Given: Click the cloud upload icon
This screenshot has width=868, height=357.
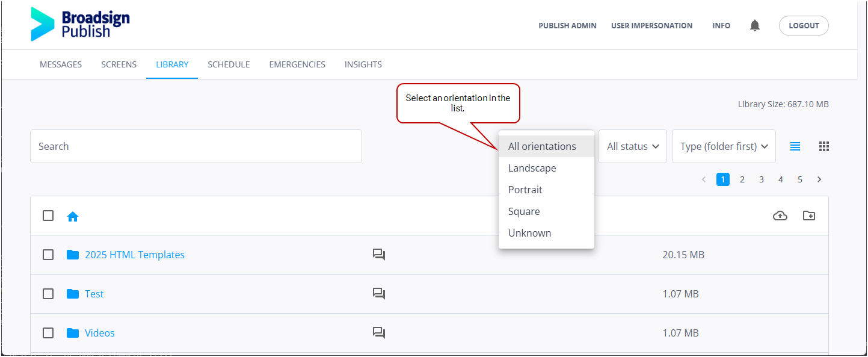Looking at the screenshot, I should [780, 216].
